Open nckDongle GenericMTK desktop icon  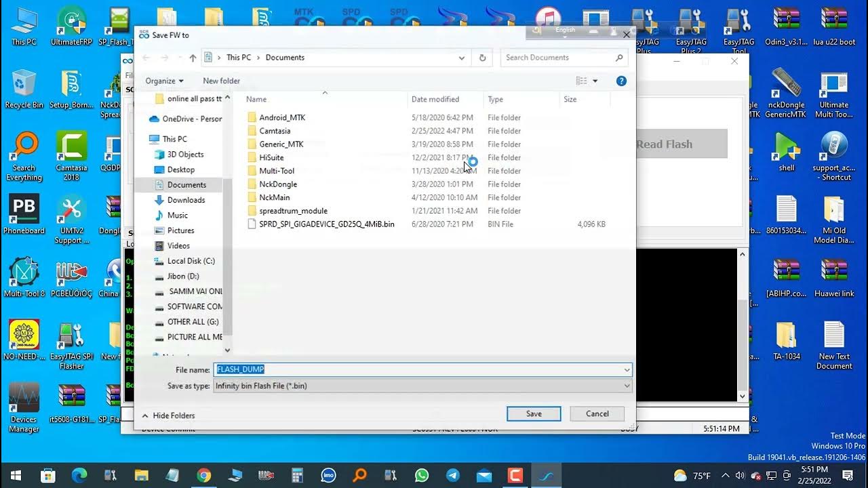(x=787, y=94)
